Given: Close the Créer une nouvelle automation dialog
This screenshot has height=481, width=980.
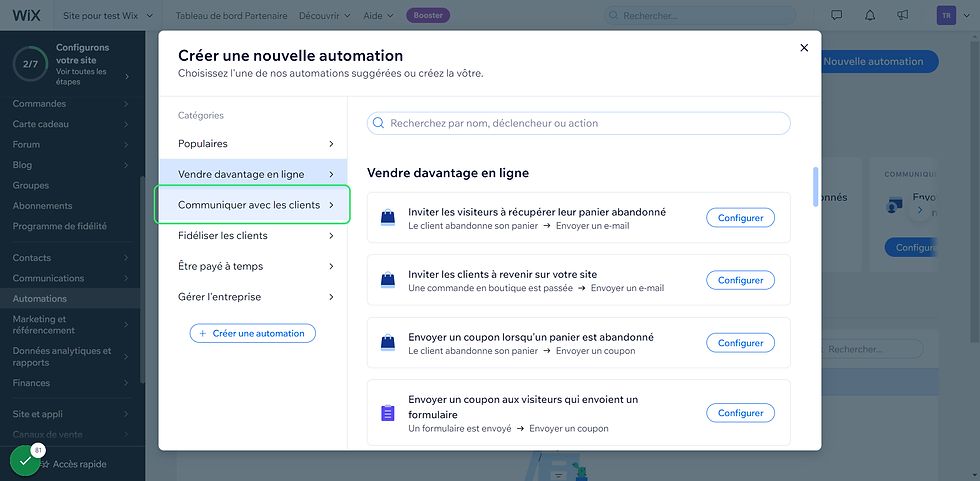Looking at the screenshot, I should tap(804, 48).
